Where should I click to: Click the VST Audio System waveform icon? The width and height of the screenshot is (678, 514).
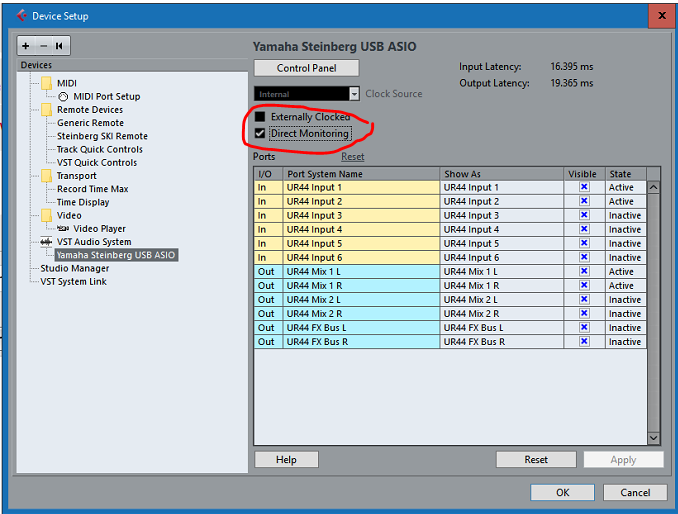(x=46, y=242)
